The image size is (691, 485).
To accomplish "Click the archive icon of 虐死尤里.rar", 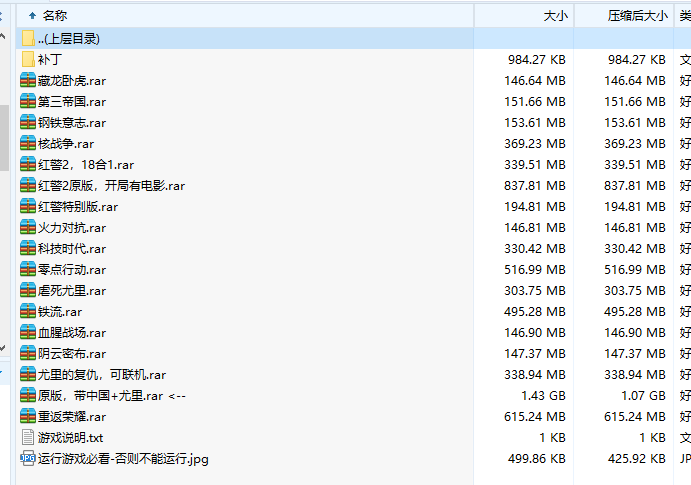I will (x=28, y=290).
